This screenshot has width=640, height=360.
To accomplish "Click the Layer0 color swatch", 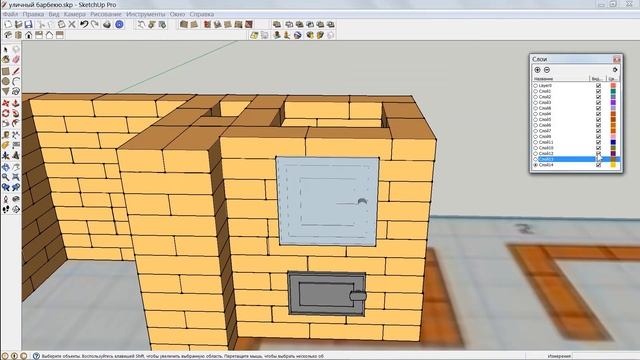I will [x=613, y=86].
